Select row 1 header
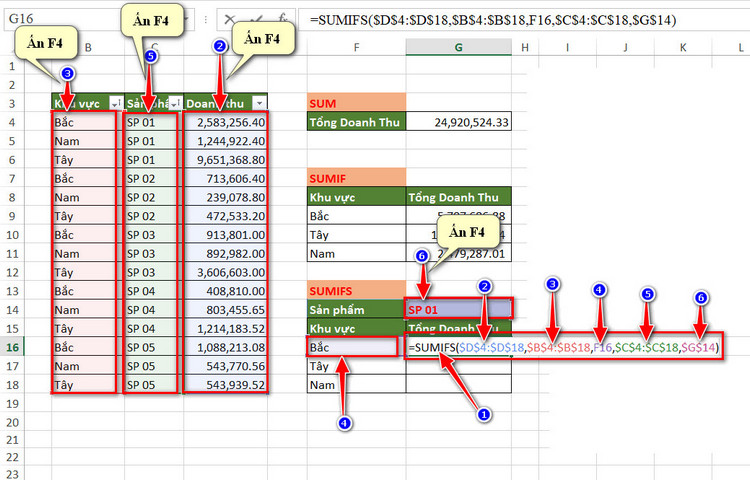This screenshot has height=480, width=750. [x=12, y=66]
